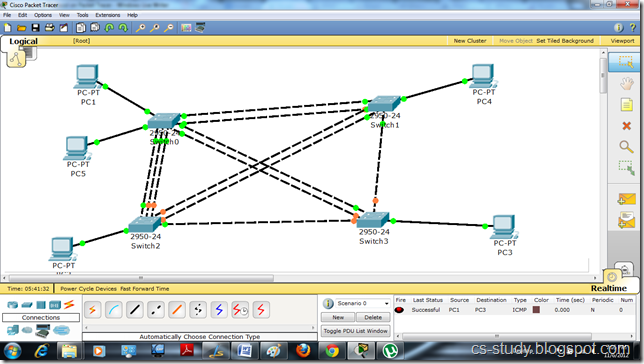Select the Switches device category
644x364 pixels.
27,305
